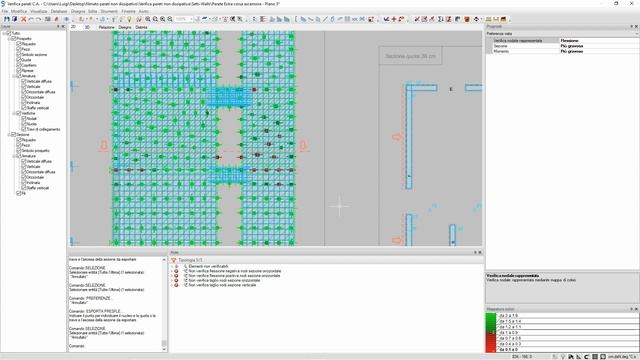The height and width of the screenshot is (360, 640).
Task: Click the red diamond arrows toolbar icon
Action: tap(476, 19)
